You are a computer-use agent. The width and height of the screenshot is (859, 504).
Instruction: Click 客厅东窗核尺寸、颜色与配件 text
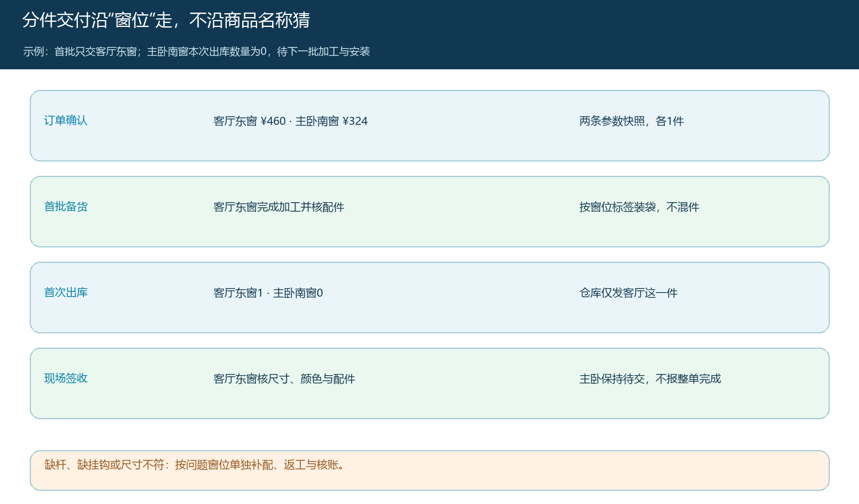coord(284,379)
